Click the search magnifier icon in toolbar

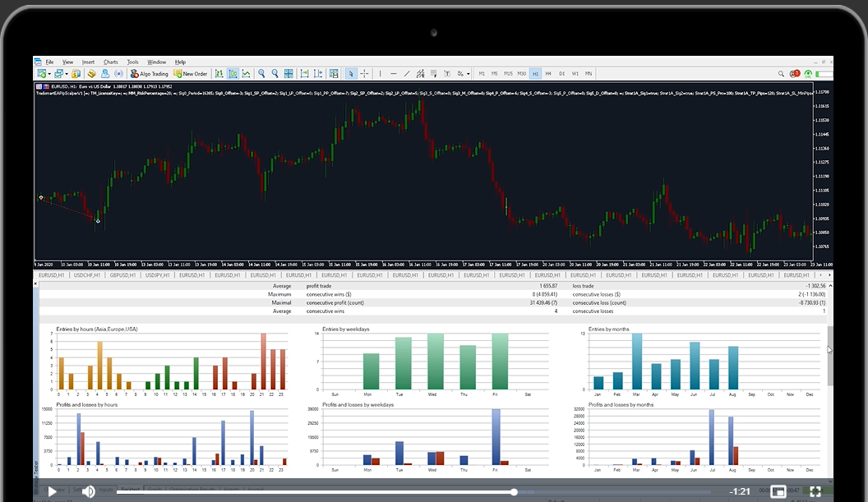[x=781, y=73]
